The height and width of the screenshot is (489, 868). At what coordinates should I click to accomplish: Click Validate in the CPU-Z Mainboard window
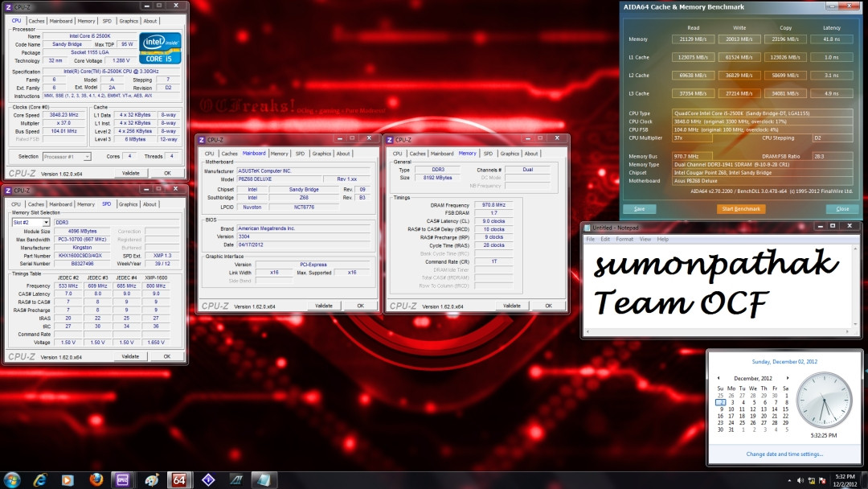(x=324, y=306)
